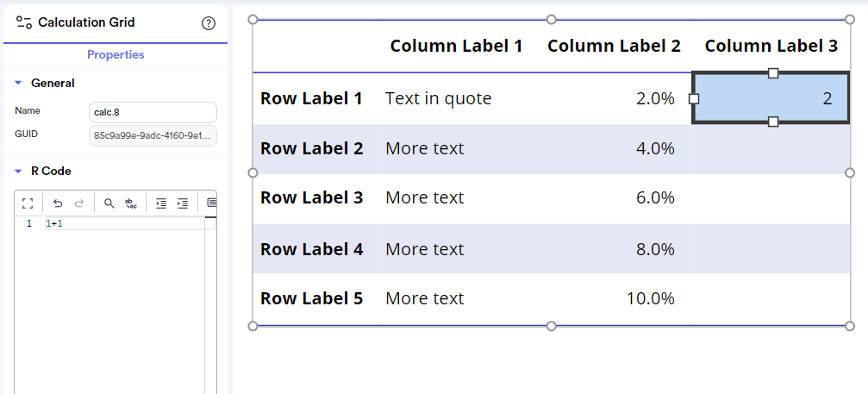
Task: Collapse the R Code section
Action: (x=18, y=172)
